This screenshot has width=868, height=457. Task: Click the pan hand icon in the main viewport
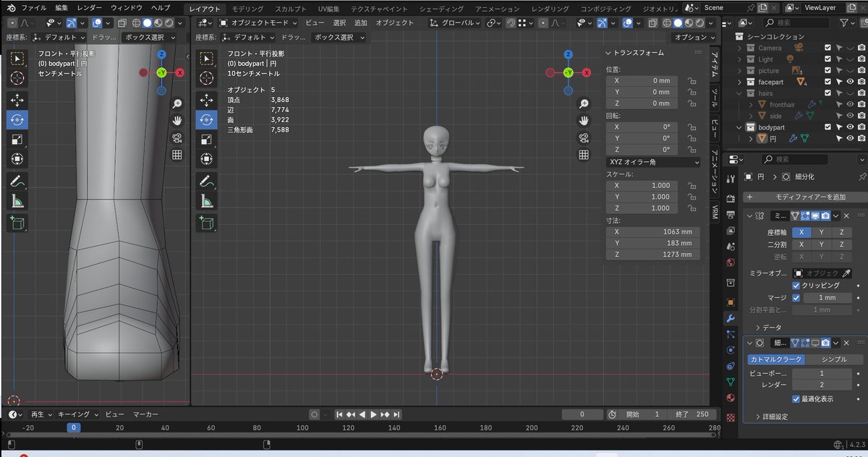pos(583,121)
